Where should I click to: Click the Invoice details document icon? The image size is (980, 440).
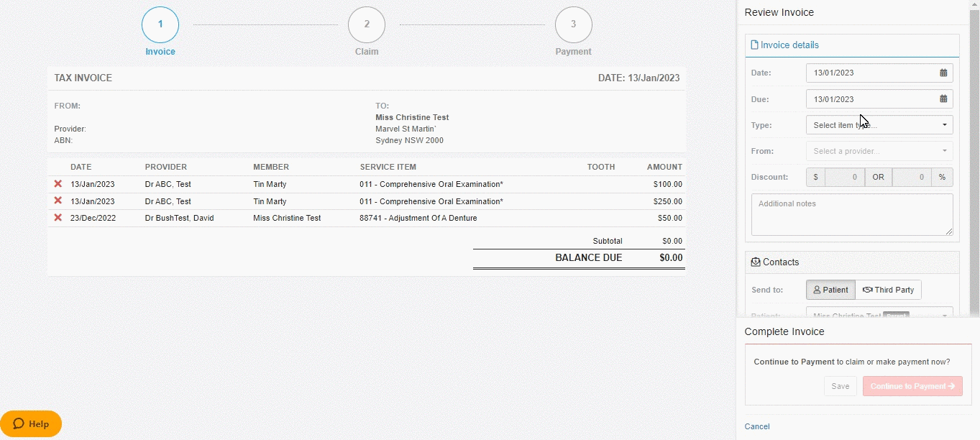point(754,45)
